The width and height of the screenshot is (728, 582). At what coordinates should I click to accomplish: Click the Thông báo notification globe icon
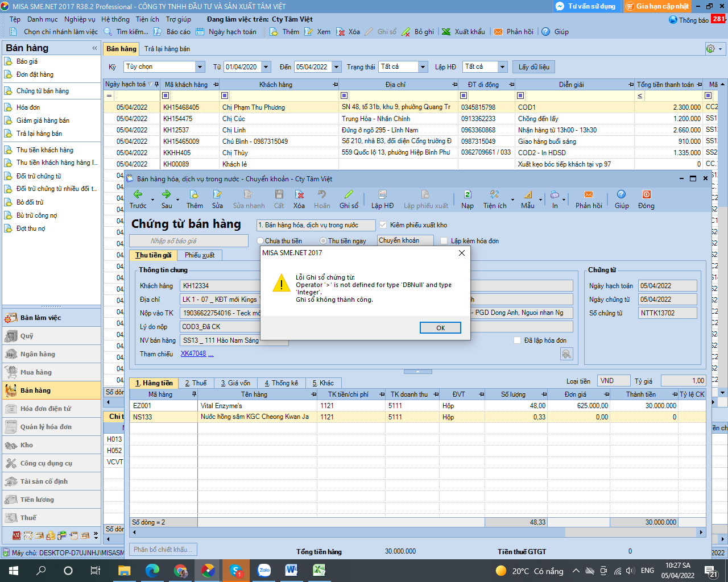673,20
